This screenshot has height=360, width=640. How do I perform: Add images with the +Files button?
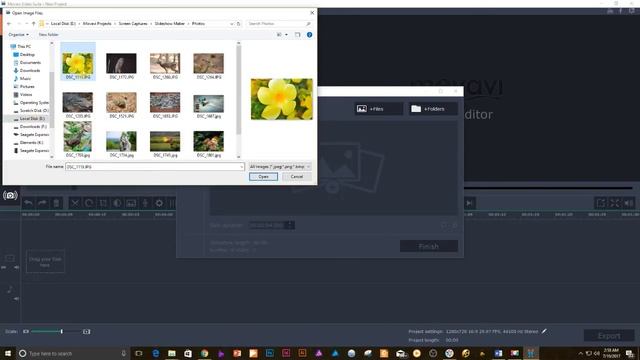[x=378, y=109]
